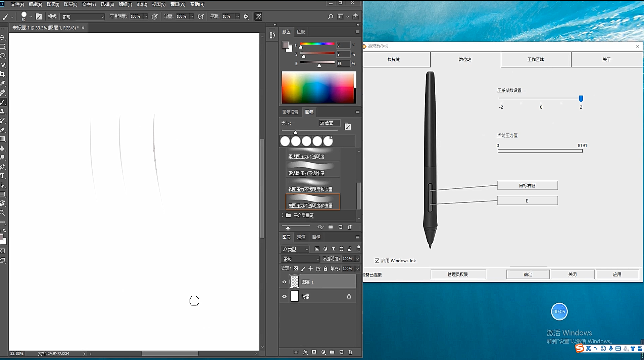Image resolution: width=644 pixels, height=360 pixels.
Task: Toggle brush settings panel icon in options bar
Action: click(x=39, y=16)
